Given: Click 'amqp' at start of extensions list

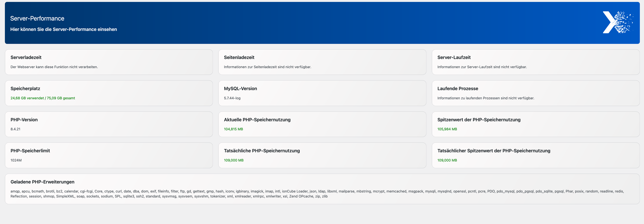Looking at the screenshot, I should coord(15,191).
